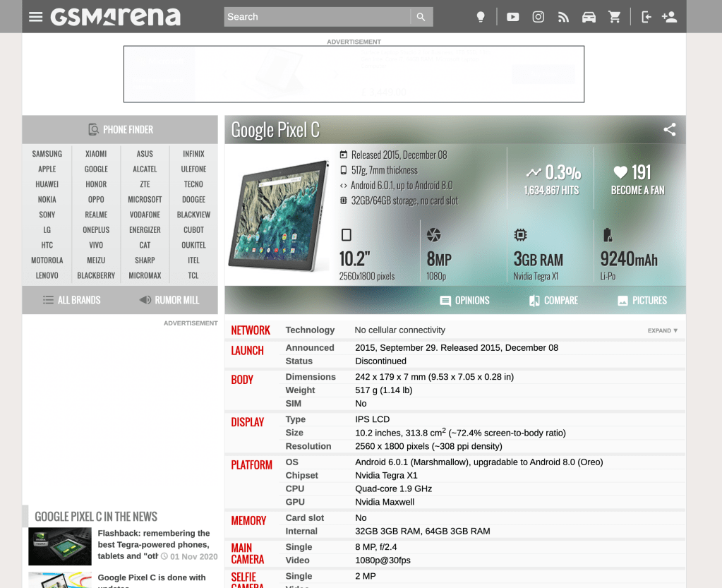Click the GSMArena logo
Viewport: 722px width, 588px height.
116,16
